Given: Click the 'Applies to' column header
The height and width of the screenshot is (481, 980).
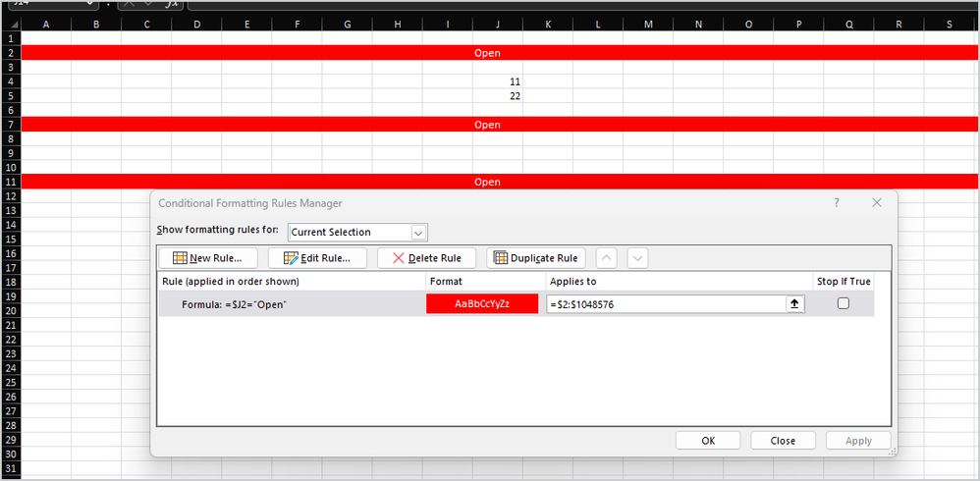Looking at the screenshot, I should point(680,282).
